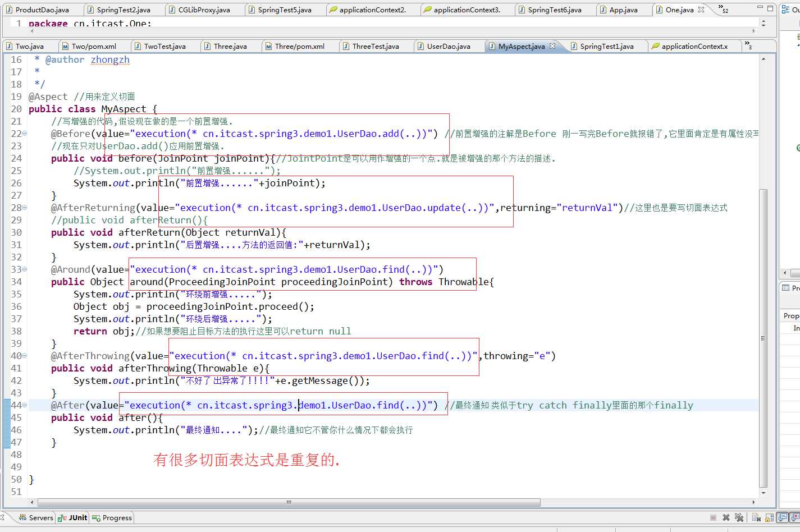Click right scroll arrow in One.java editor
Image resolution: width=800 pixels, height=532 pixels.
[x=753, y=31]
